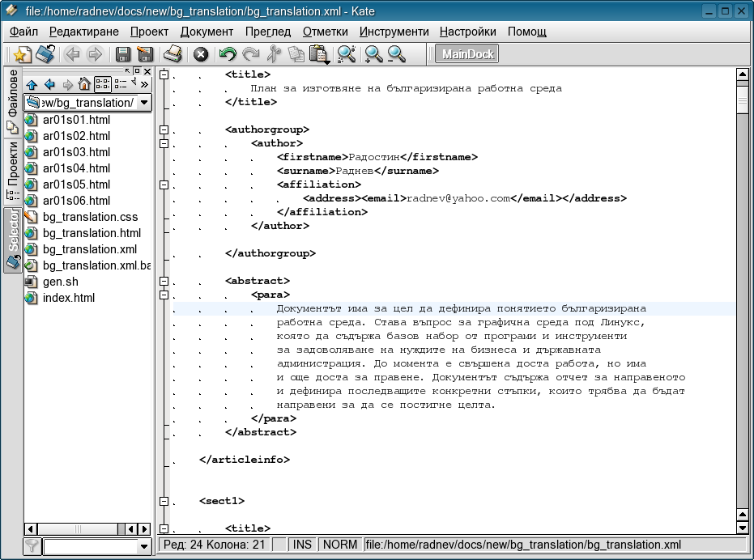Toggle short icon view in file selector
This screenshot has height=560, width=754.
103,83
